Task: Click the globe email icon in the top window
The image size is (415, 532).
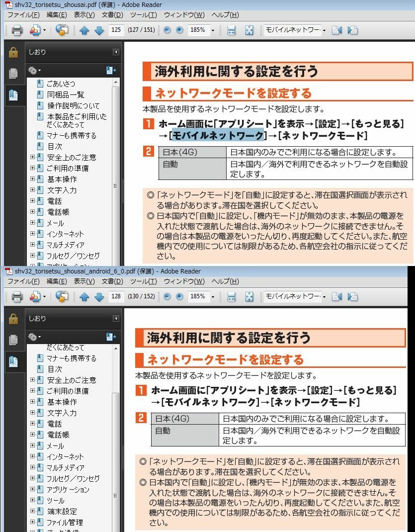Action: (x=62, y=30)
